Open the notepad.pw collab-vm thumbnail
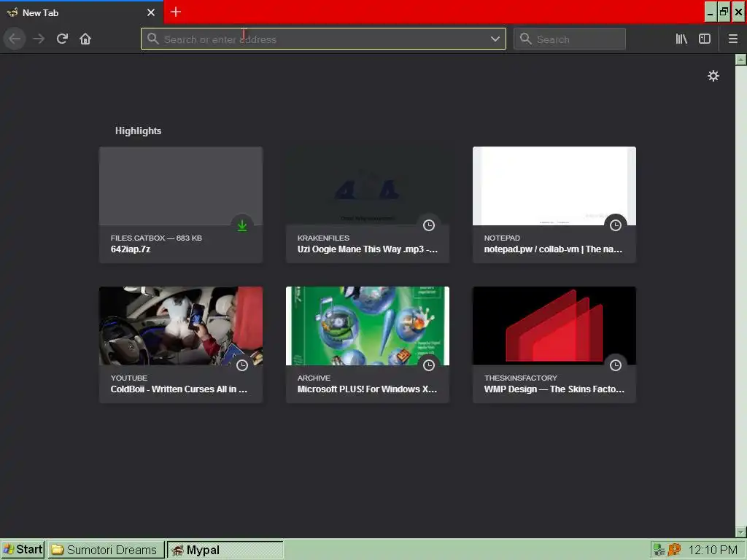The width and height of the screenshot is (747, 560). pos(554,186)
